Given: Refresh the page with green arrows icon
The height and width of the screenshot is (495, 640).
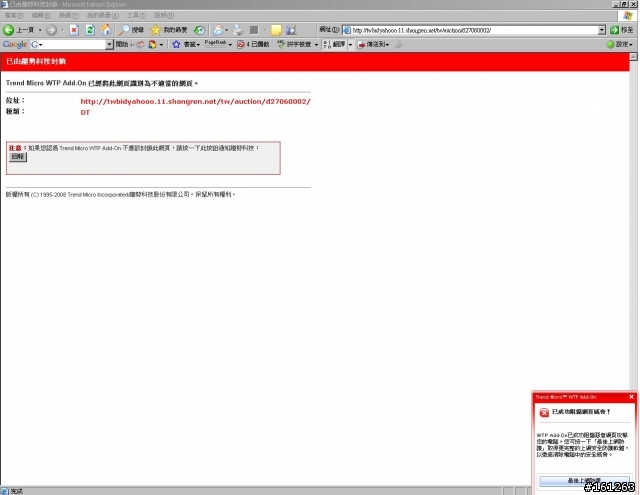Looking at the screenshot, I should pyautogui.click(x=90, y=30).
